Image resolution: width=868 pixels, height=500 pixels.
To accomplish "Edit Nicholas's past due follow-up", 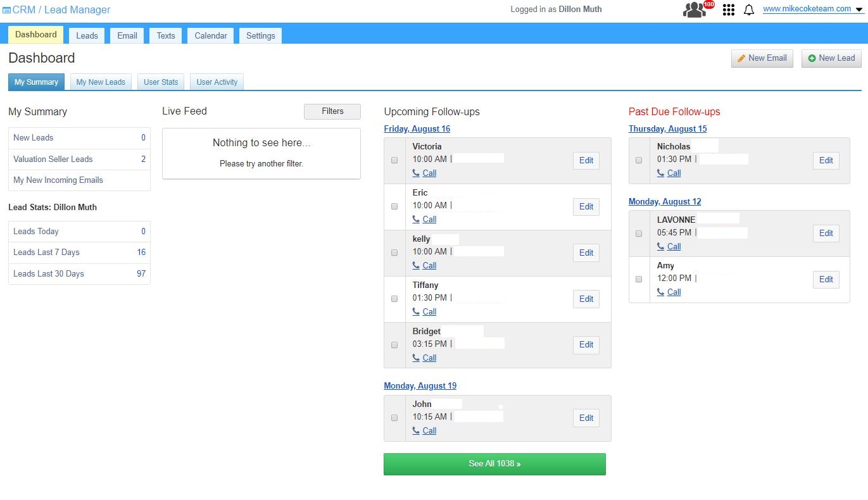I will 826,161.
